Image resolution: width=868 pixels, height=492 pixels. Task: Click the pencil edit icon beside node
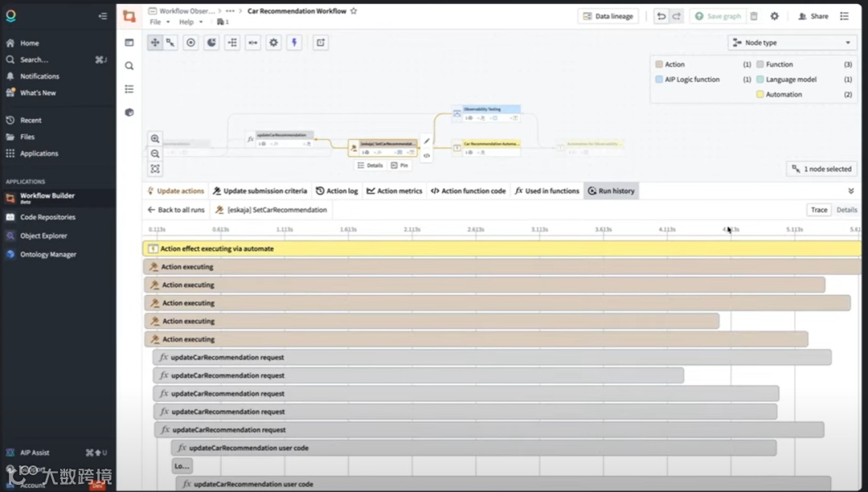(x=427, y=141)
